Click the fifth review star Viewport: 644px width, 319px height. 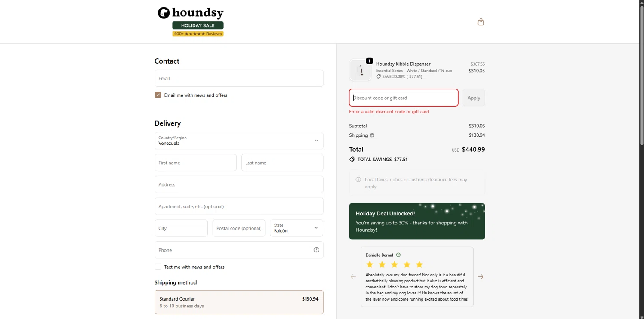[419, 264]
